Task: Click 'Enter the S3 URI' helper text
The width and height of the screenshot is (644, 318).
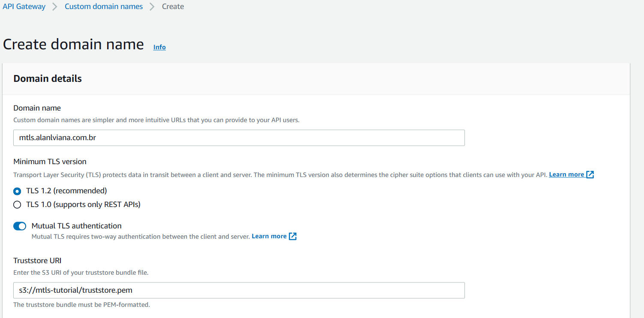Action: [x=81, y=272]
